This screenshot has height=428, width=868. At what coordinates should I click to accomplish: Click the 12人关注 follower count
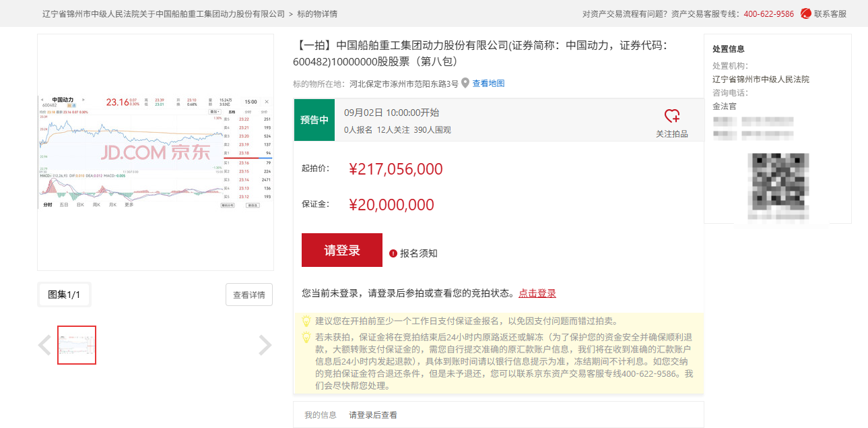coord(393,130)
